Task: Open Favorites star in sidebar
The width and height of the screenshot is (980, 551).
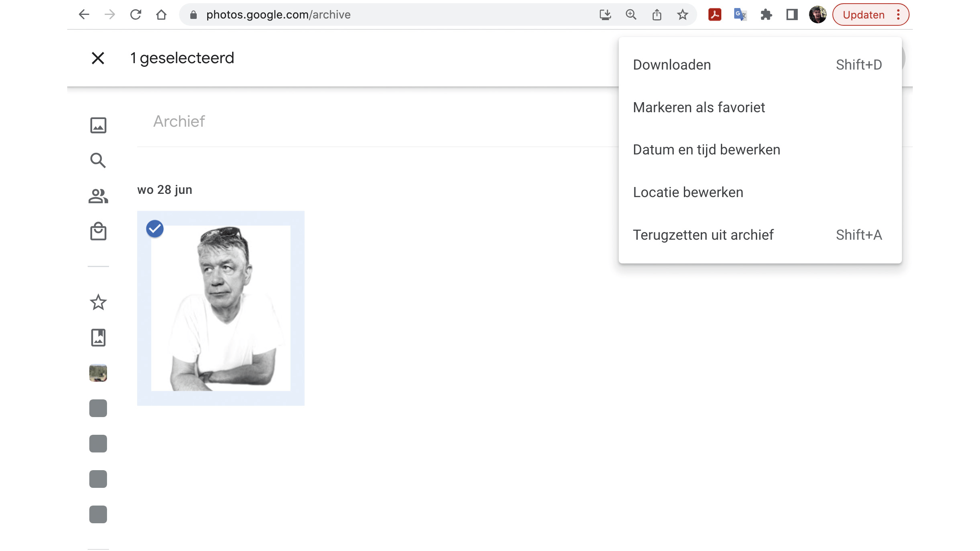Action: click(98, 302)
